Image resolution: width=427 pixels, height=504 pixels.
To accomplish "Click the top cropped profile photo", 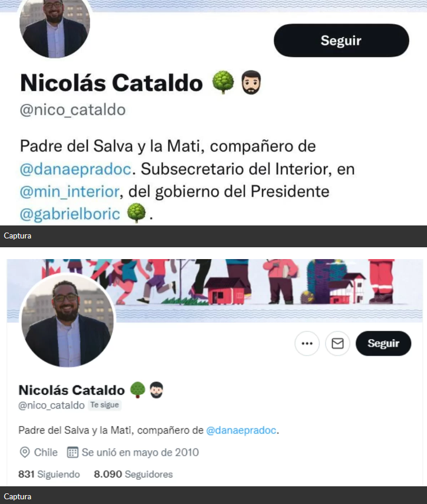I will click(x=55, y=27).
